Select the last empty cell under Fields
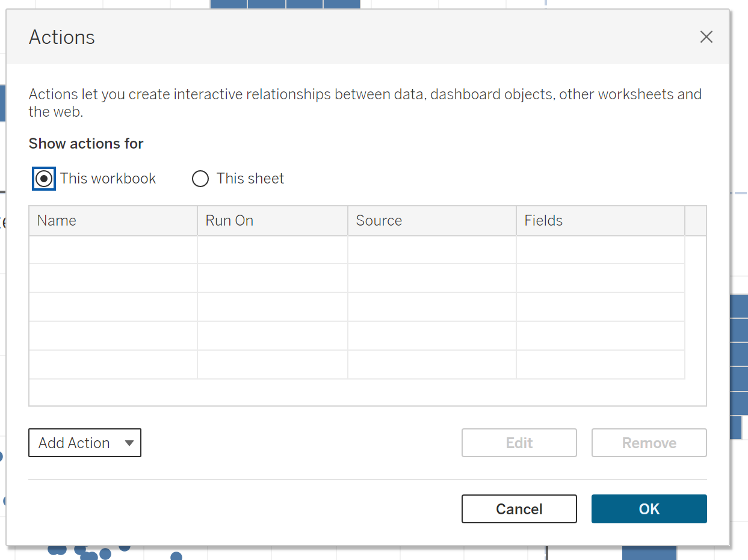Image resolution: width=748 pixels, height=560 pixels. 600,365
